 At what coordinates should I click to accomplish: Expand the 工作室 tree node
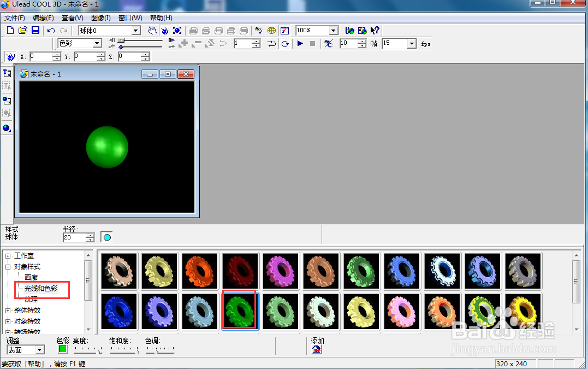tap(8, 256)
